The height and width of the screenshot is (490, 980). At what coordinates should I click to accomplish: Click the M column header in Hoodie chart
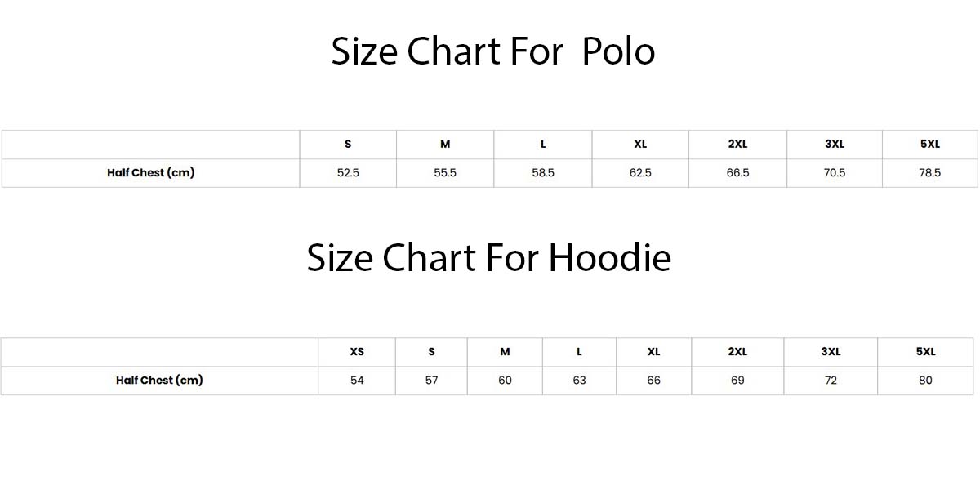click(x=505, y=352)
